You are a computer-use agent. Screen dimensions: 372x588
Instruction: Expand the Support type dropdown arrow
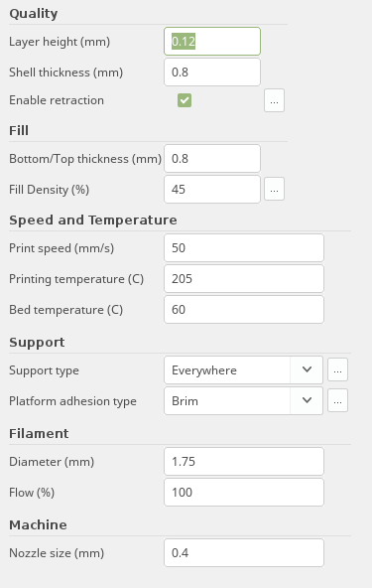click(307, 369)
